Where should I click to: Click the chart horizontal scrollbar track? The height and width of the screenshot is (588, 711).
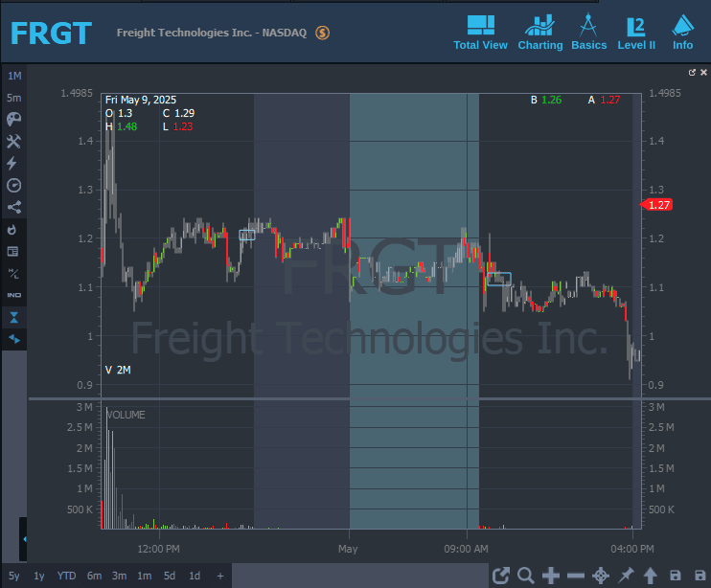(x=360, y=576)
